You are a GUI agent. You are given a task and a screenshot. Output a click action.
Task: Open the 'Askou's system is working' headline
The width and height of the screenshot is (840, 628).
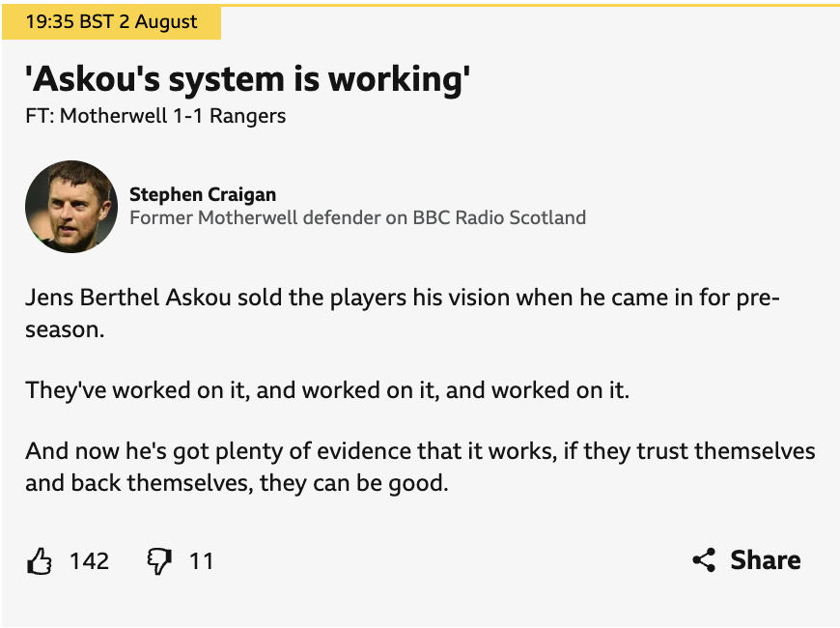click(248, 77)
